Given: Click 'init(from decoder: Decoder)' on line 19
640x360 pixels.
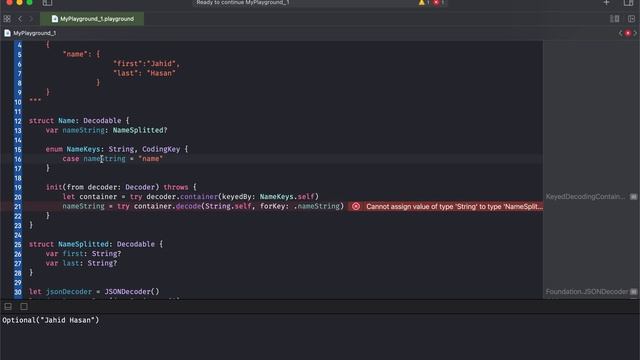Looking at the screenshot, I should tap(102, 187).
